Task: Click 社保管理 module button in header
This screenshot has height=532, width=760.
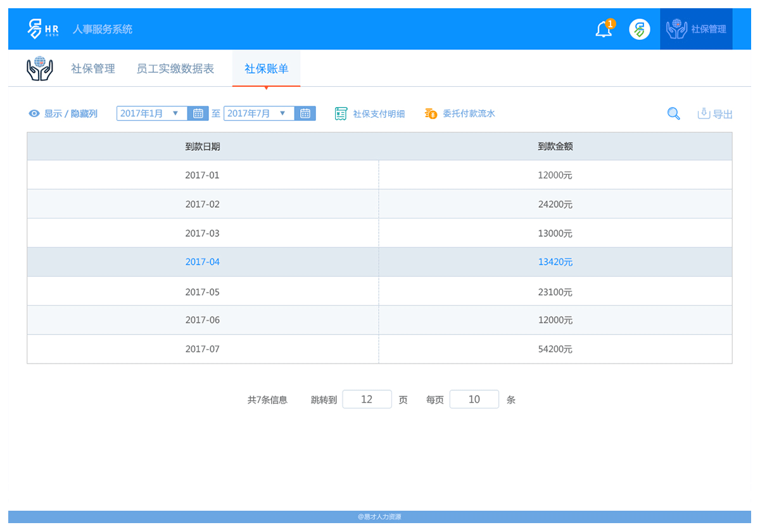Action: [x=696, y=29]
